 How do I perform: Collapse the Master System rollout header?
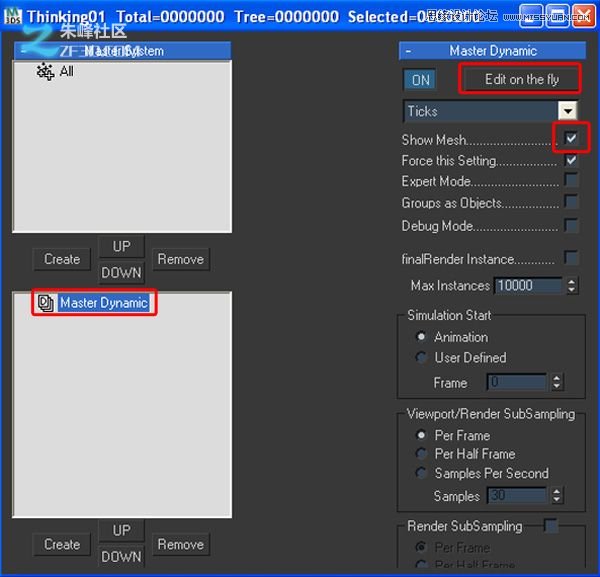click(x=122, y=51)
